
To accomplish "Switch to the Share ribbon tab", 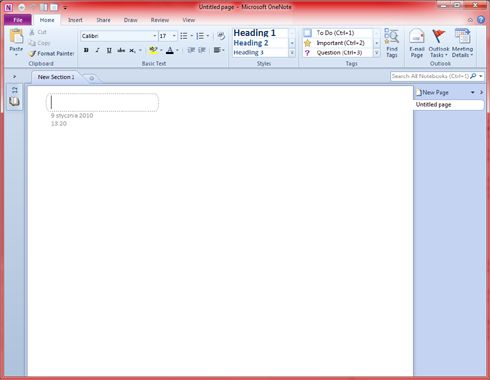I will pos(103,20).
